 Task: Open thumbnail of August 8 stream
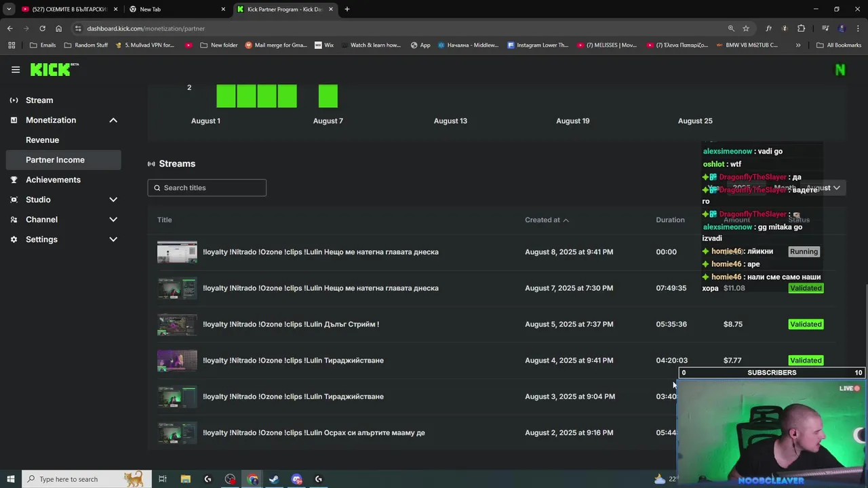[x=177, y=252]
